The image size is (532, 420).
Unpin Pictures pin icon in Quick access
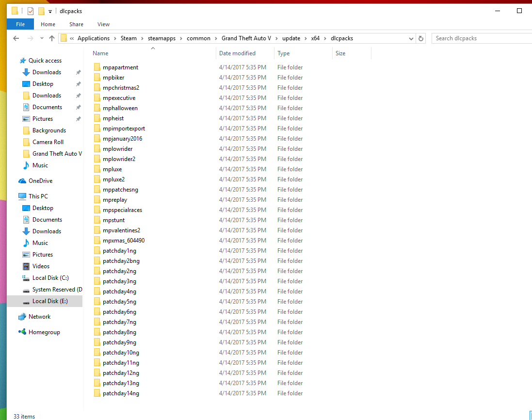click(x=79, y=119)
